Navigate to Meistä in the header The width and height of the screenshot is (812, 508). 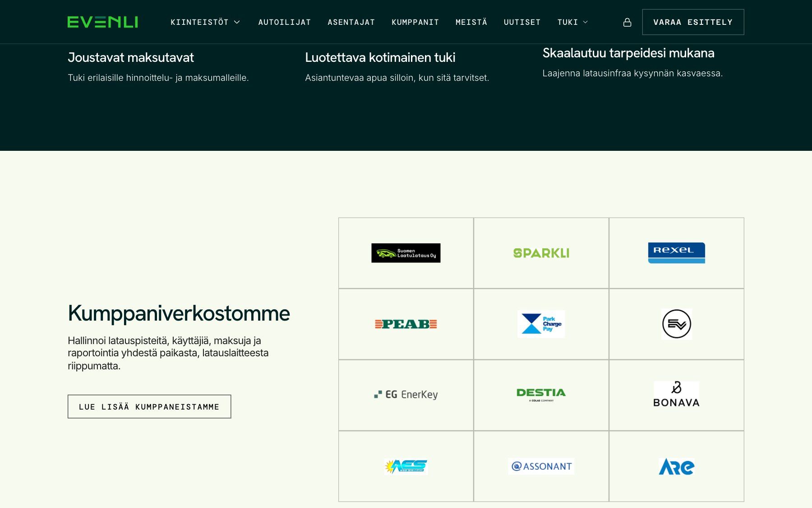coord(471,22)
